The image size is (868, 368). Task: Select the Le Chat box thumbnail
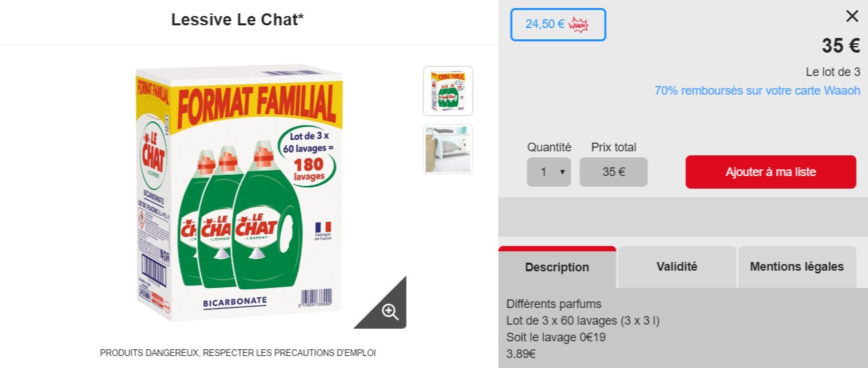tap(448, 91)
